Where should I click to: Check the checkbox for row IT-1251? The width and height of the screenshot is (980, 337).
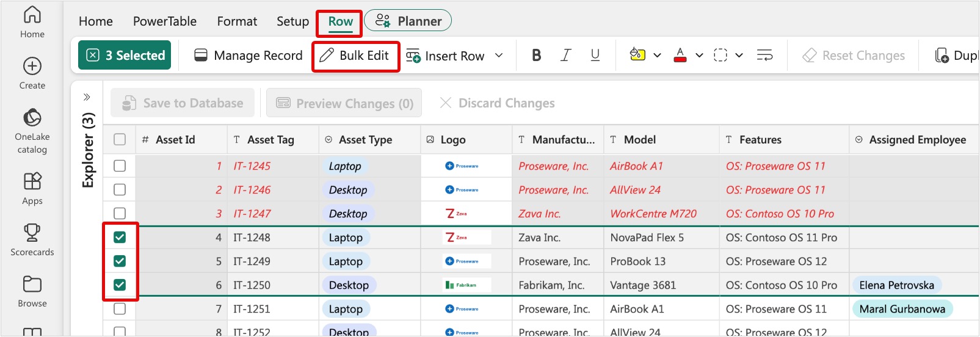[120, 309]
